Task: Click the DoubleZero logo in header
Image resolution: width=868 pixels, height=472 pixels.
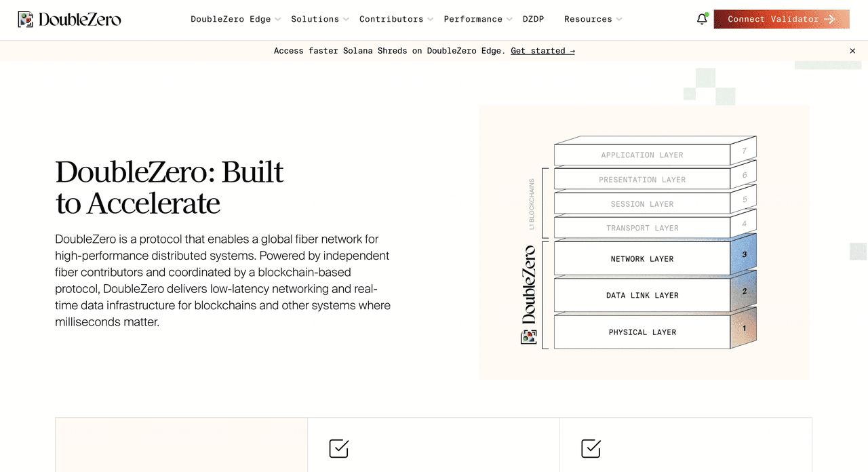Action: pos(69,19)
